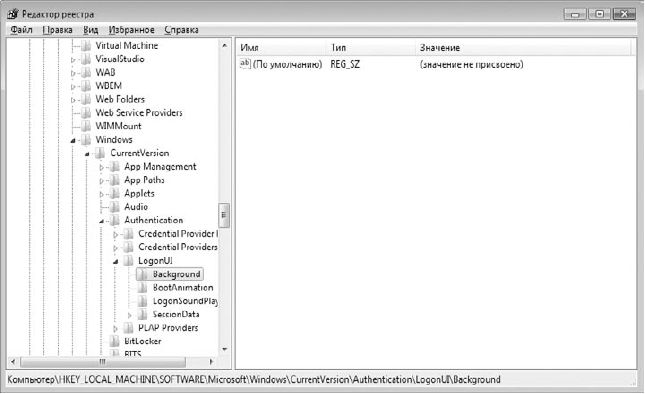The width and height of the screenshot is (645, 394).
Task: Click the Registry Editor title bar icon
Action: click(x=13, y=14)
